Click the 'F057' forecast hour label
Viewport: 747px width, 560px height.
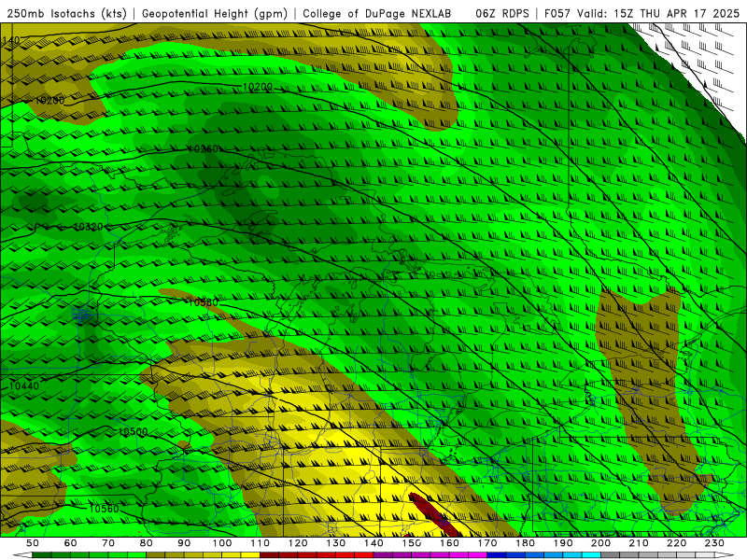tap(557, 13)
